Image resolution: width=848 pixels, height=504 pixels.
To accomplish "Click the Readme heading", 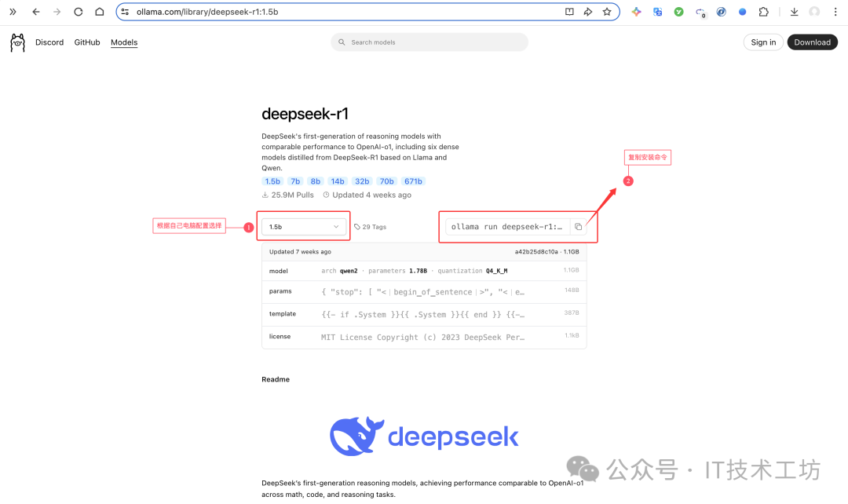I will [276, 379].
